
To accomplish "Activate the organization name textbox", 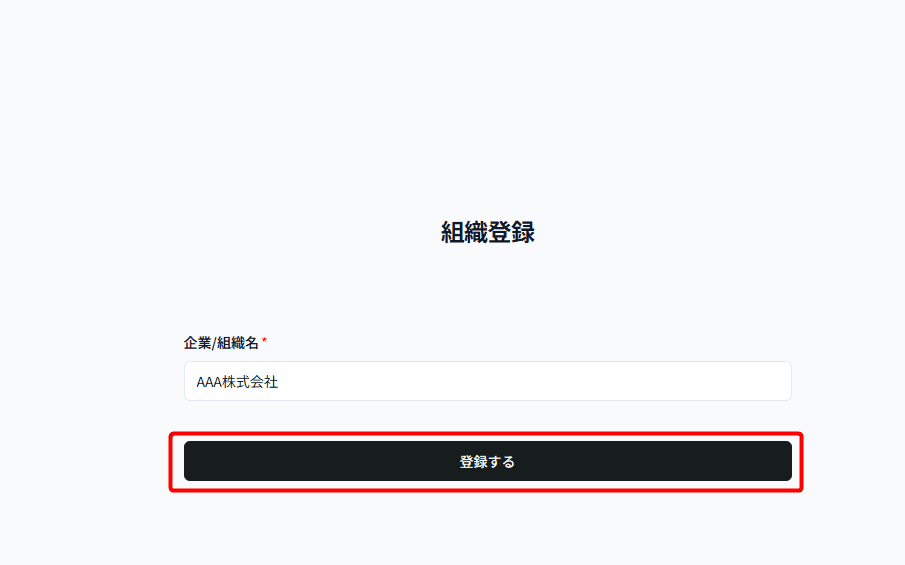I will 488,381.
